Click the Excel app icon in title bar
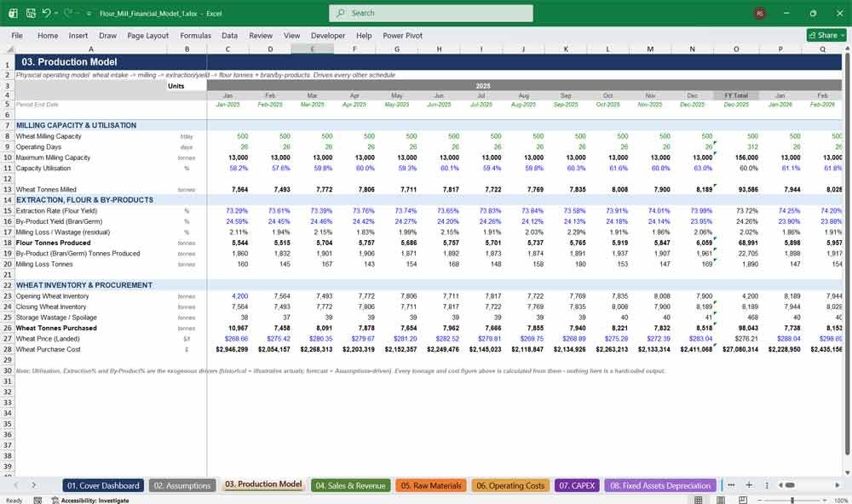 click(13, 13)
